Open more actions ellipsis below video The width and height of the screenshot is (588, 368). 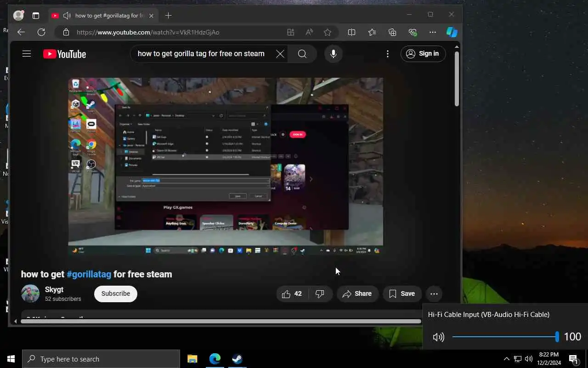[434, 293]
